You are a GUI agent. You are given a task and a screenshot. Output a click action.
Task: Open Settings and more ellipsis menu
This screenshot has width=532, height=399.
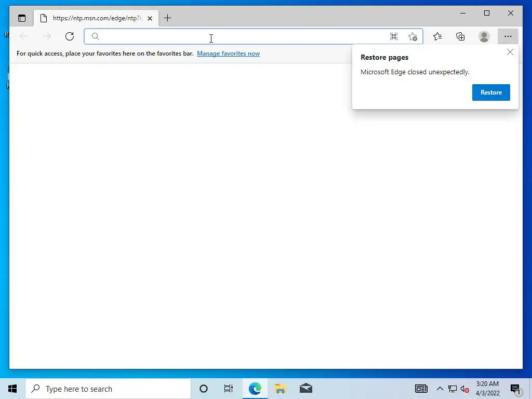tap(508, 36)
